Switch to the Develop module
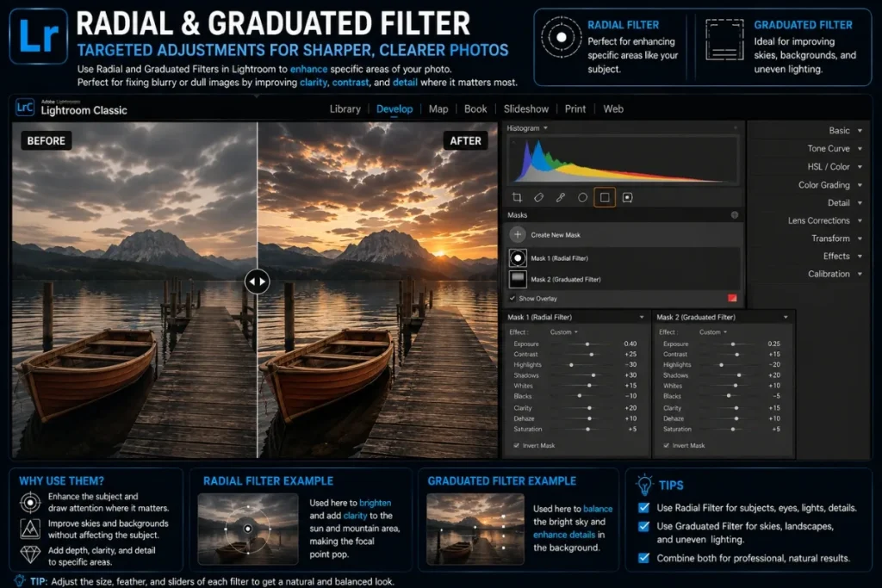882x588 pixels. [394, 109]
